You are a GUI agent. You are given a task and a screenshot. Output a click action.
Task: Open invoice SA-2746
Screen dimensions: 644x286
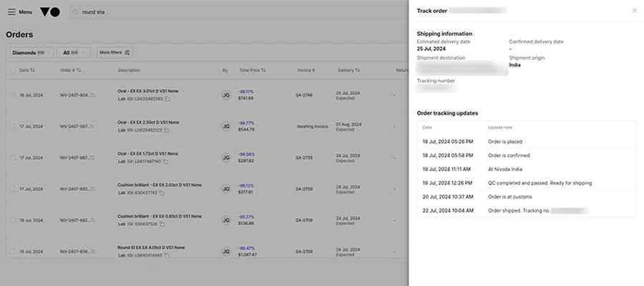[x=304, y=95]
